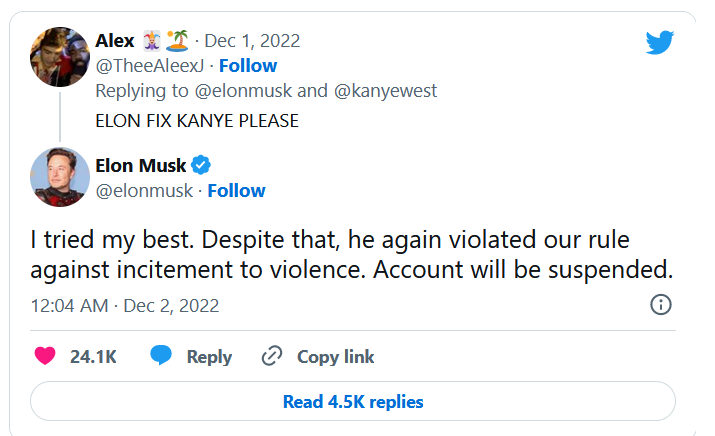Open Alex's profile picture
715x436 pixels.
(61, 57)
